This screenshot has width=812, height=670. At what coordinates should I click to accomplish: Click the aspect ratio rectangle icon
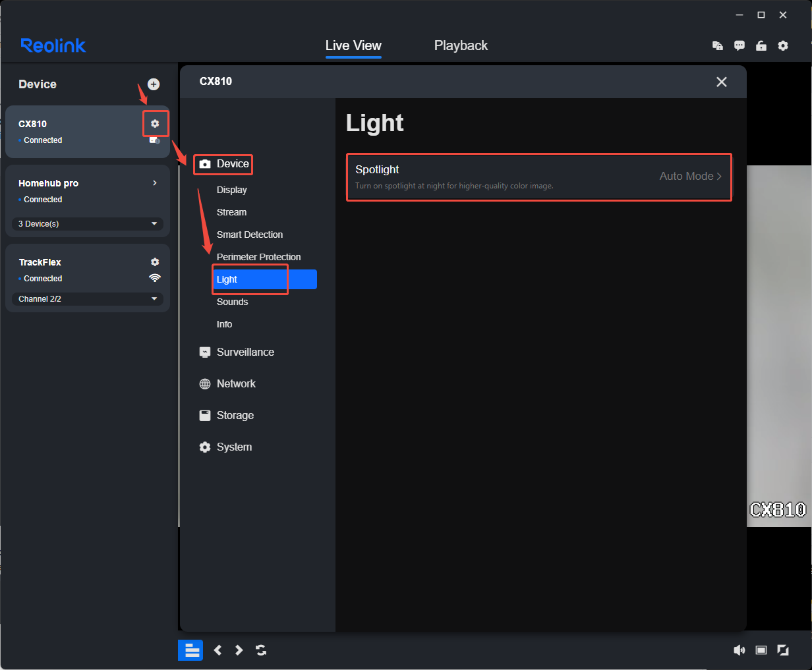(x=761, y=650)
